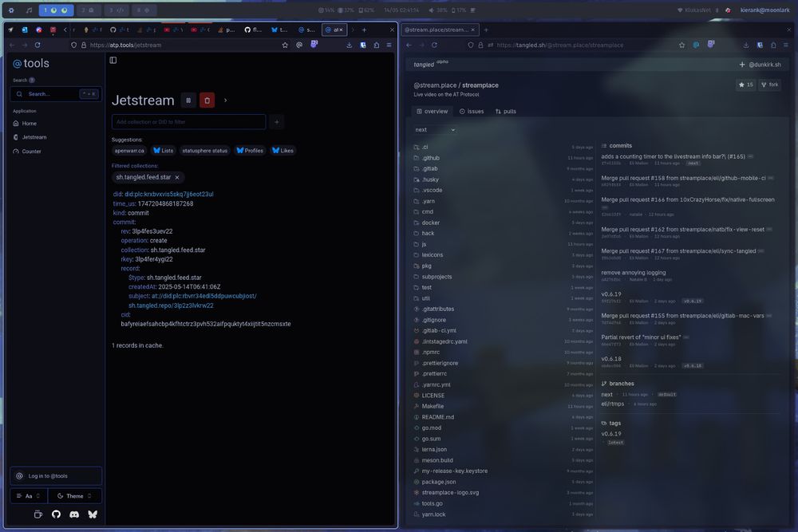Switch to the pulls tab
This screenshot has width=798, height=532.
[506, 112]
